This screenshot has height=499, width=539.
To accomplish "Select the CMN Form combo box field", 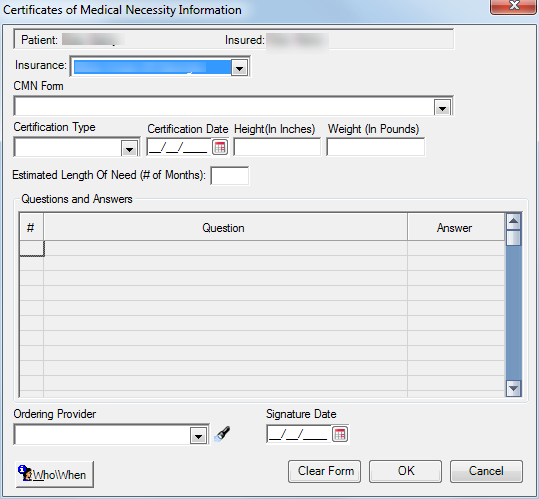I will pos(233,106).
